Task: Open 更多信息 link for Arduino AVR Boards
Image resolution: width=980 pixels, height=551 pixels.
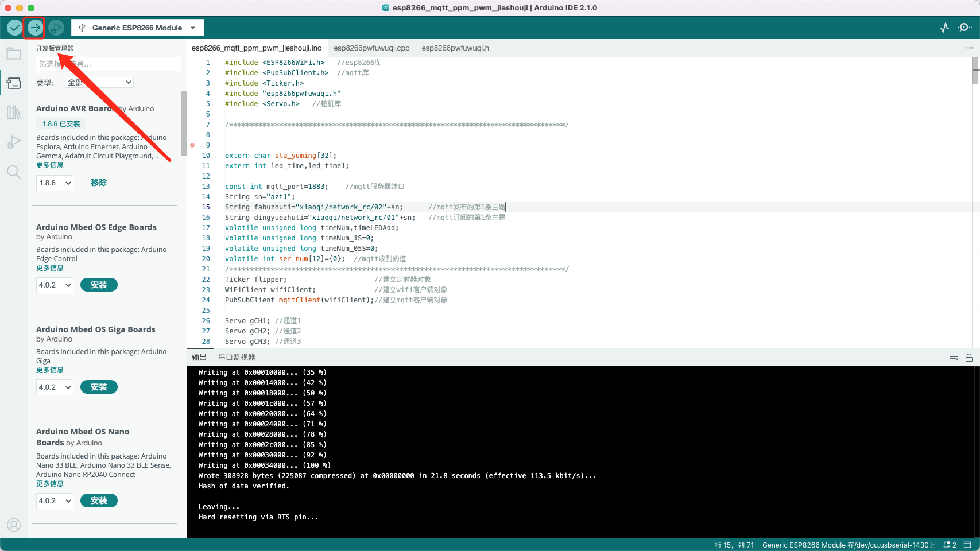Action: [50, 165]
